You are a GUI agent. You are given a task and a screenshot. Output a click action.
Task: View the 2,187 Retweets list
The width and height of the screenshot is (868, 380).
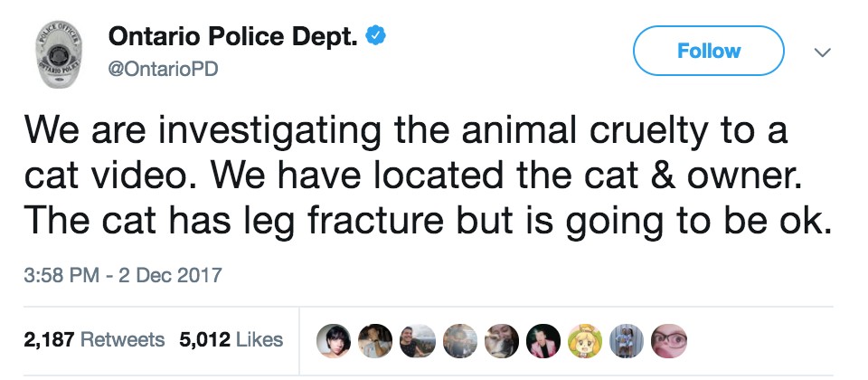[94, 340]
